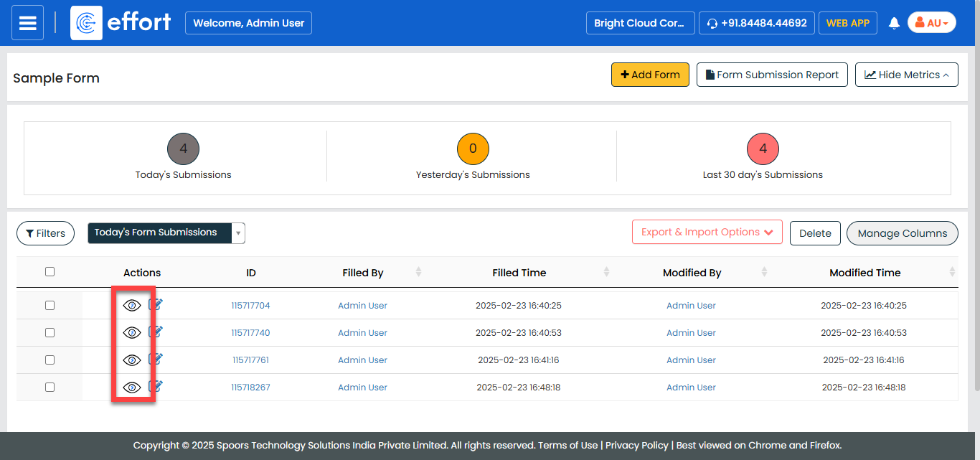Edit submission 115717740 with pencil icon
This screenshot has width=980, height=460.
(x=156, y=332)
